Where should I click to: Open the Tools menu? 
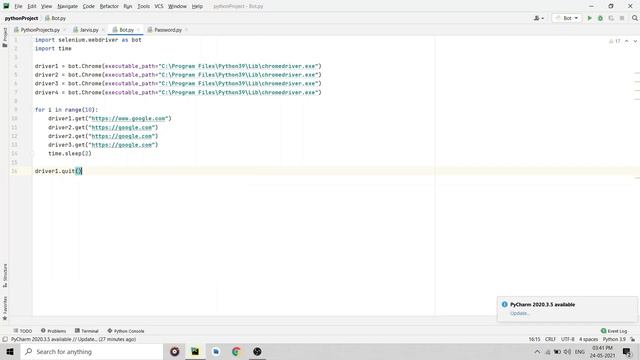point(143,6)
